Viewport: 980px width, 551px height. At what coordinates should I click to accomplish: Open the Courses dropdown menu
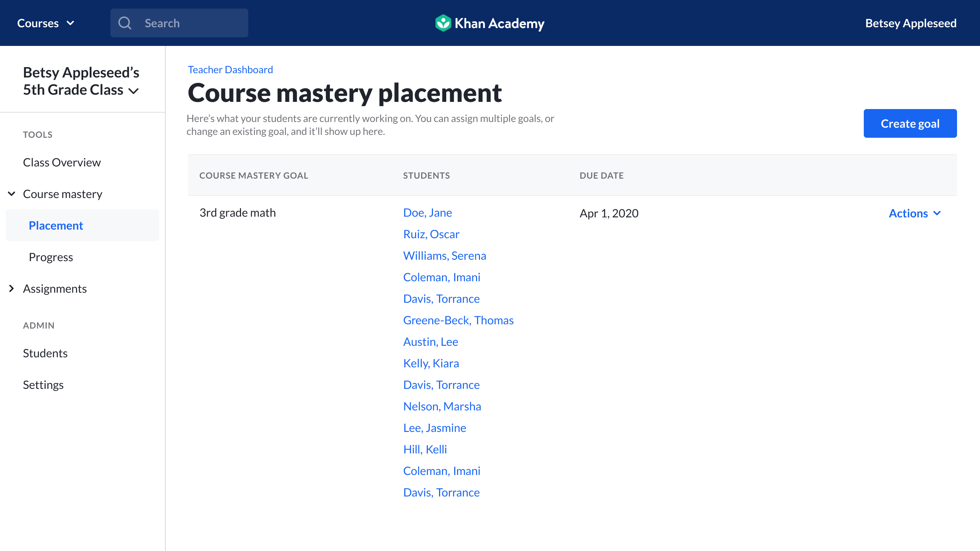(46, 23)
